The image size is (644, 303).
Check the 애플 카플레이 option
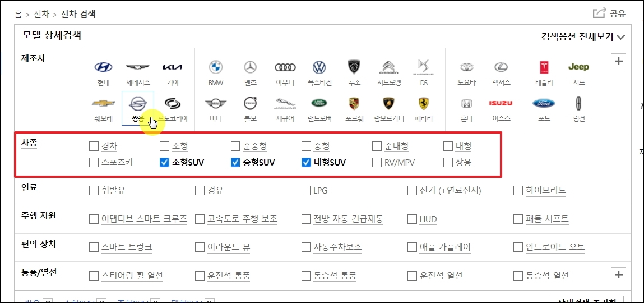click(x=413, y=247)
